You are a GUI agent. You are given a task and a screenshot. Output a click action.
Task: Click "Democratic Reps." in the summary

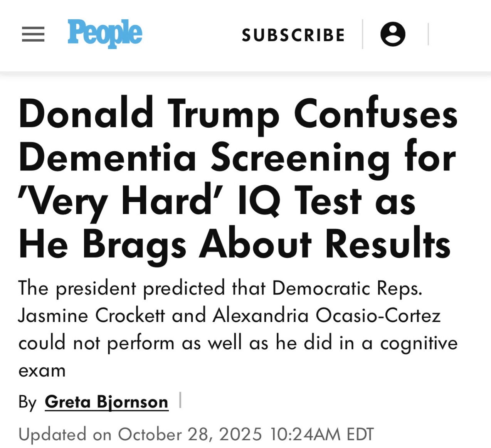point(347,288)
